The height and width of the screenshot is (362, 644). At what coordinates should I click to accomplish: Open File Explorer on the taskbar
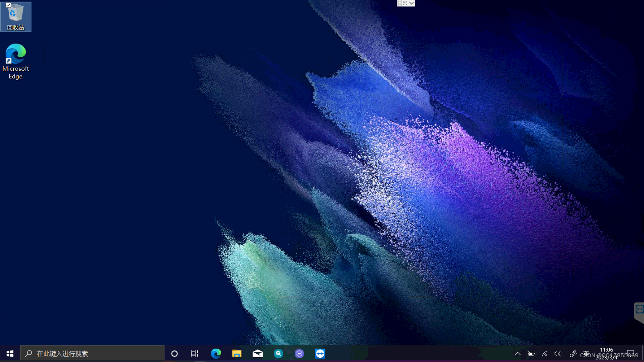point(237,353)
